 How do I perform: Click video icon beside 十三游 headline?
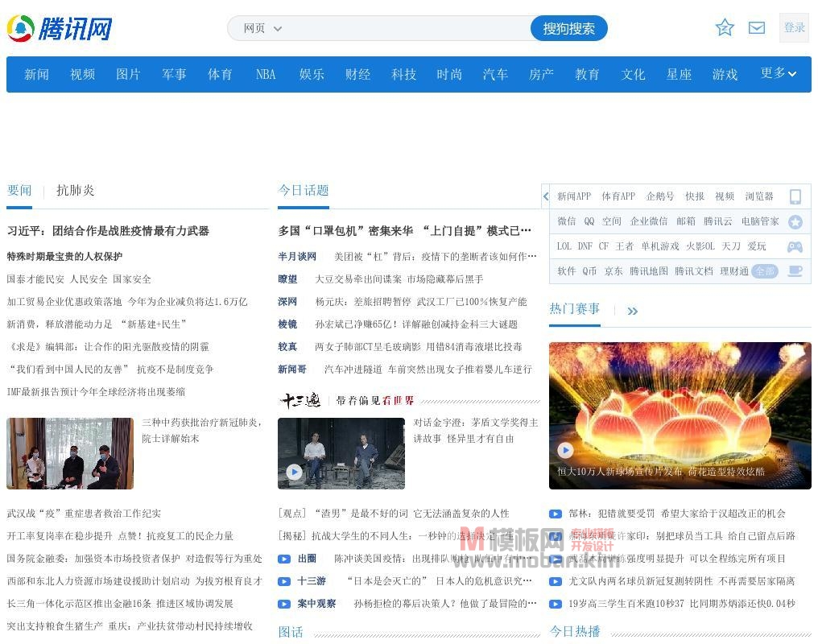pyautogui.click(x=283, y=581)
